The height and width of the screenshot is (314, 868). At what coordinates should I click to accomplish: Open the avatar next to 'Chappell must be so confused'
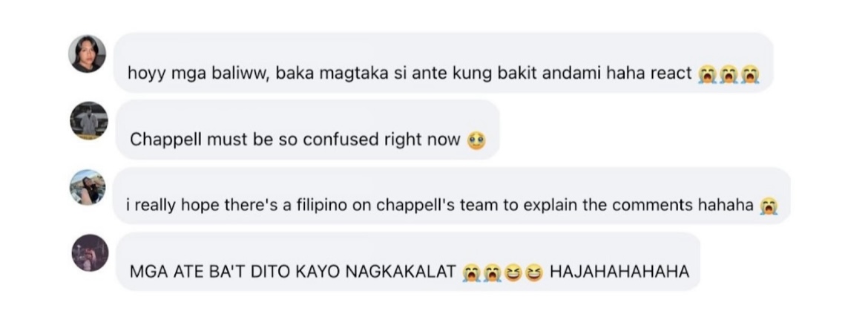click(x=89, y=120)
